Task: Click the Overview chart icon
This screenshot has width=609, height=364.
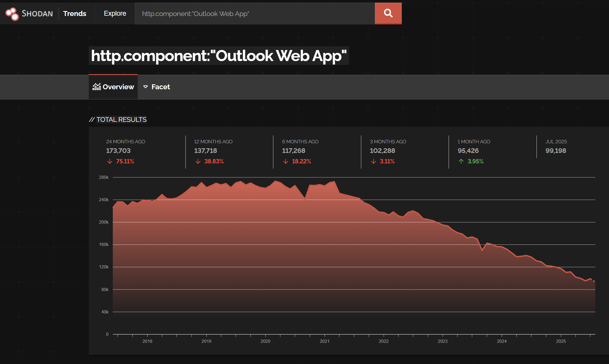Action: pos(97,87)
